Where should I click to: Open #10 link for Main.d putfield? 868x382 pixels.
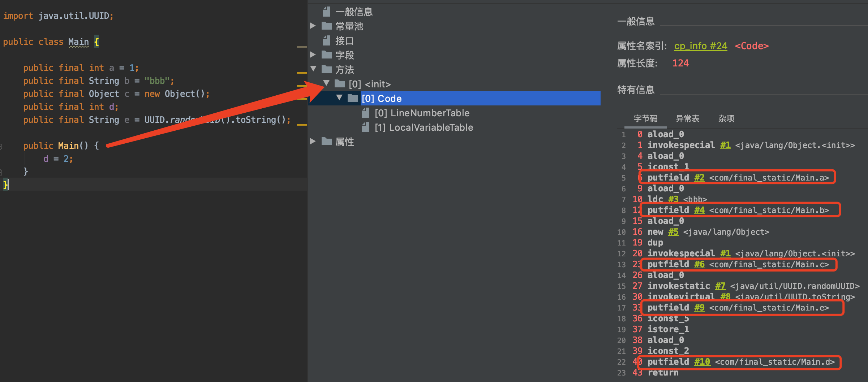tap(702, 362)
